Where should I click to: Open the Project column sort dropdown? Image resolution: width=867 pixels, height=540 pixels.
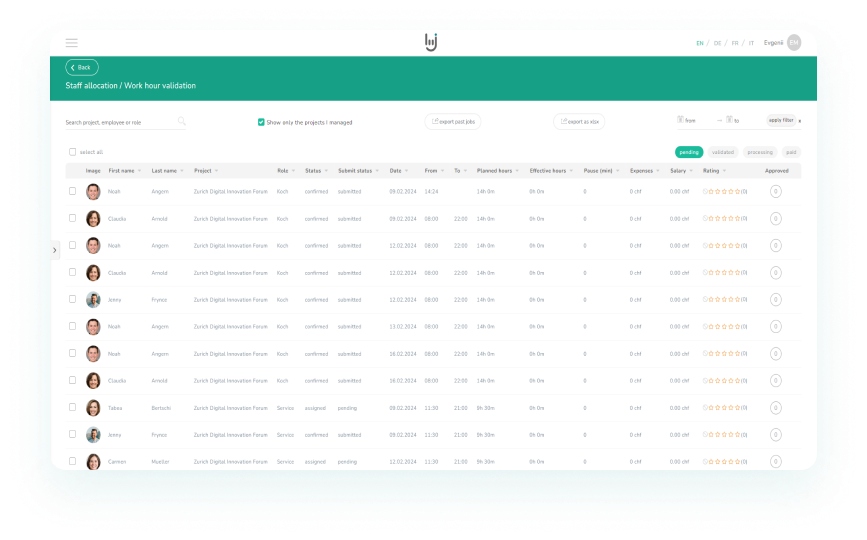[x=216, y=171]
